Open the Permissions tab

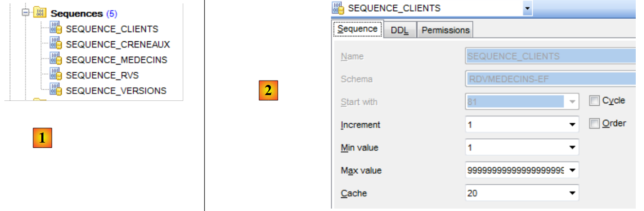[445, 30]
